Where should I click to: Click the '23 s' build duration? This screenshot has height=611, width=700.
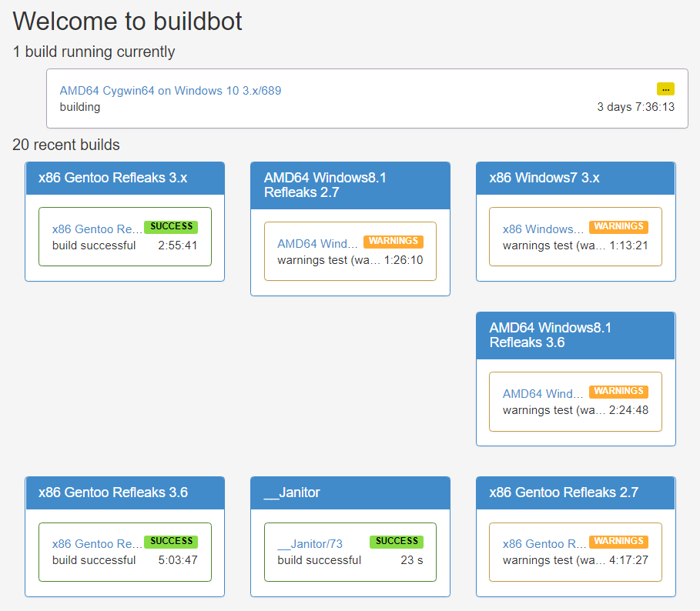tap(412, 560)
